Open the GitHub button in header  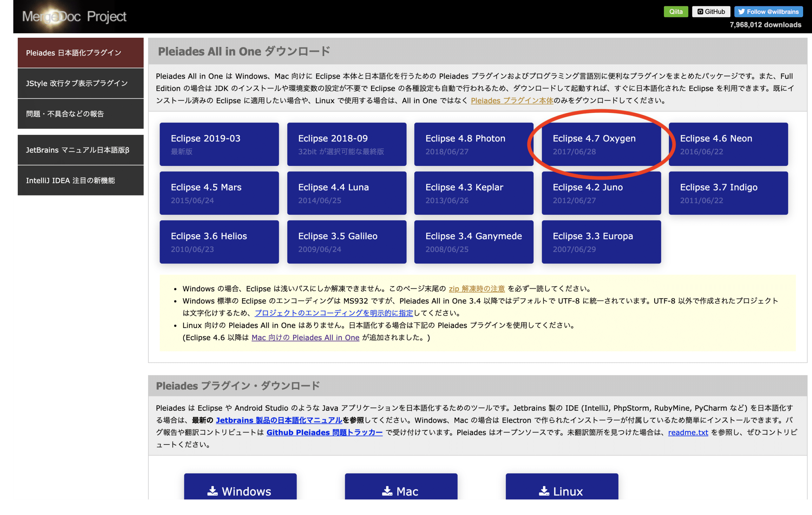tap(711, 12)
